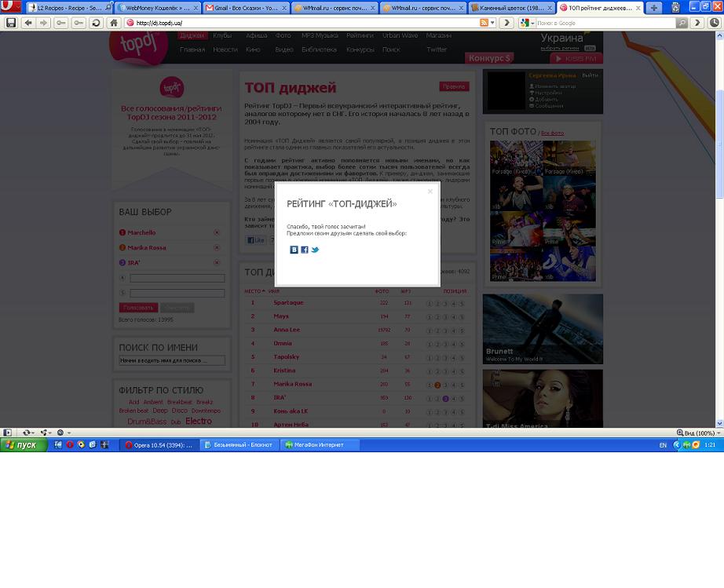Click the Правила button
The width and height of the screenshot is (724, 588).
(x=454, y=86)
